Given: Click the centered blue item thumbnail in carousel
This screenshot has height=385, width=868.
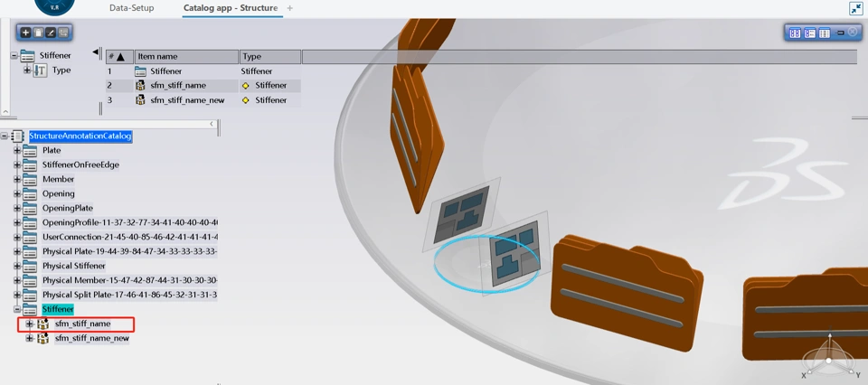Looking at the screenshot, I should [514, 254].
